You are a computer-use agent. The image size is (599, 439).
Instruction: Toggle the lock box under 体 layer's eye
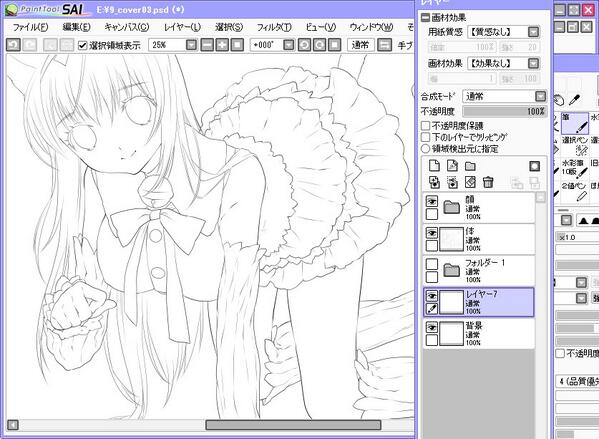432,245
